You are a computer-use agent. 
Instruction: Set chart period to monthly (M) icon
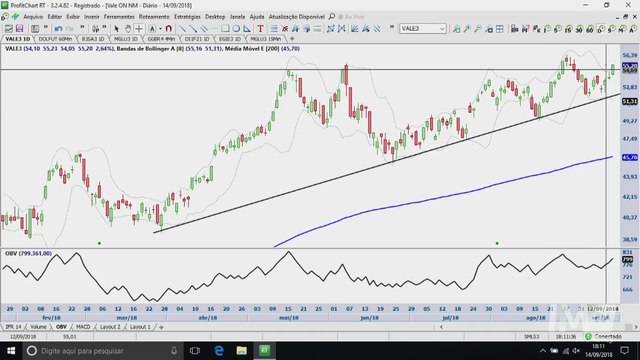[622, 29]
